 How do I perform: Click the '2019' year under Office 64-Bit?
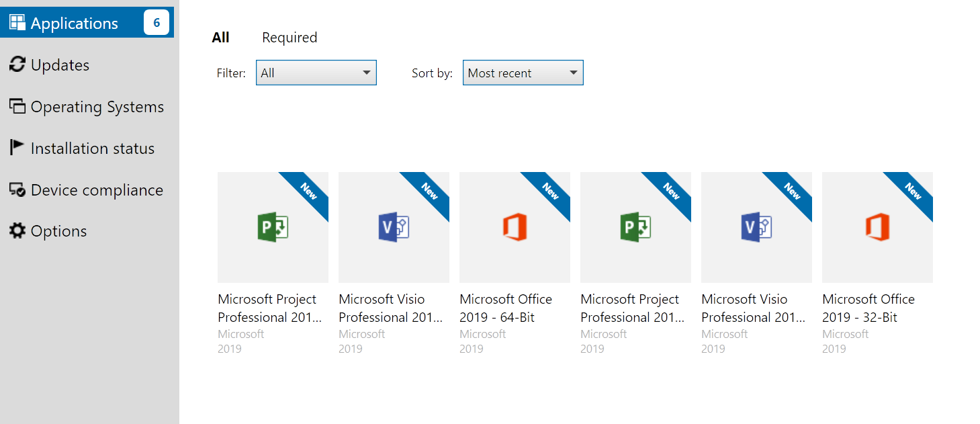click(x=472, y=349)
